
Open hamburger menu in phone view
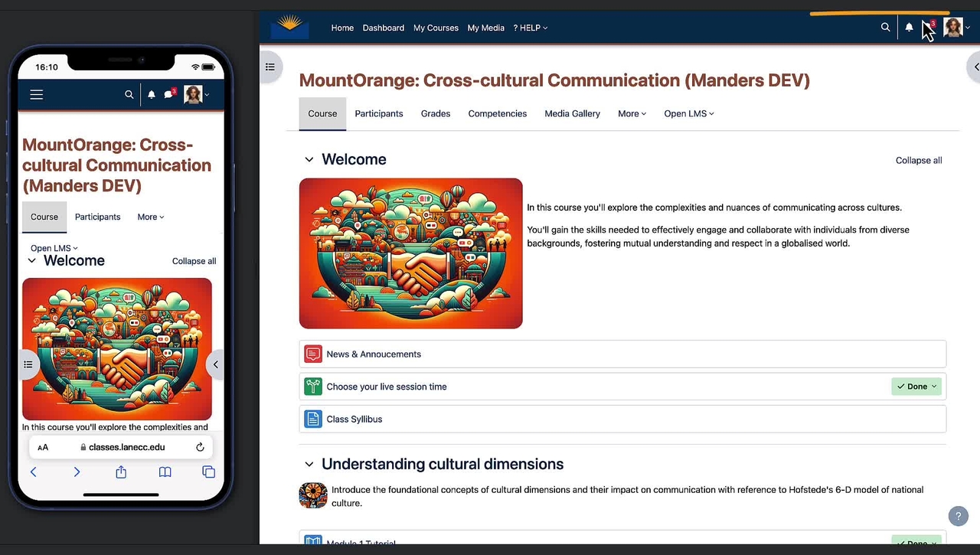37,95
